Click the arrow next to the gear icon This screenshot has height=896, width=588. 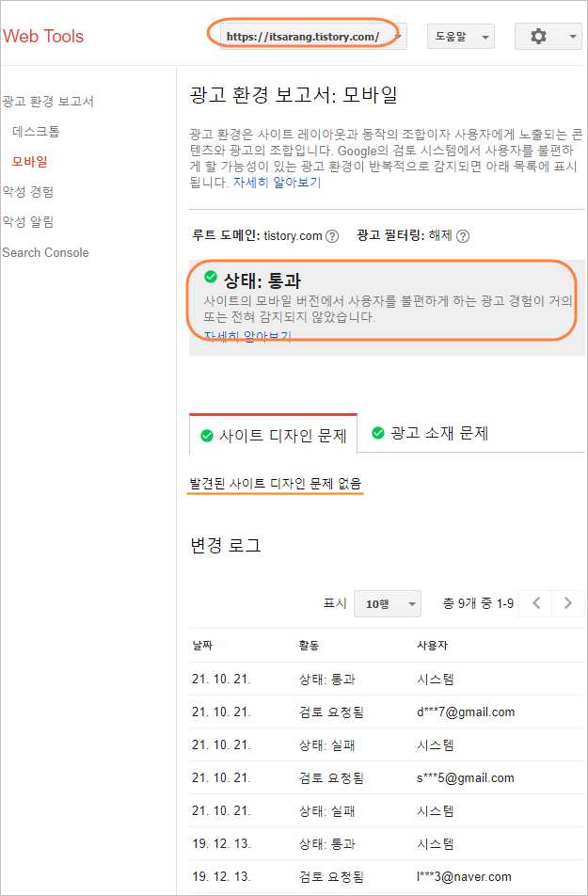pyautogui.click(x=573, y=37)
